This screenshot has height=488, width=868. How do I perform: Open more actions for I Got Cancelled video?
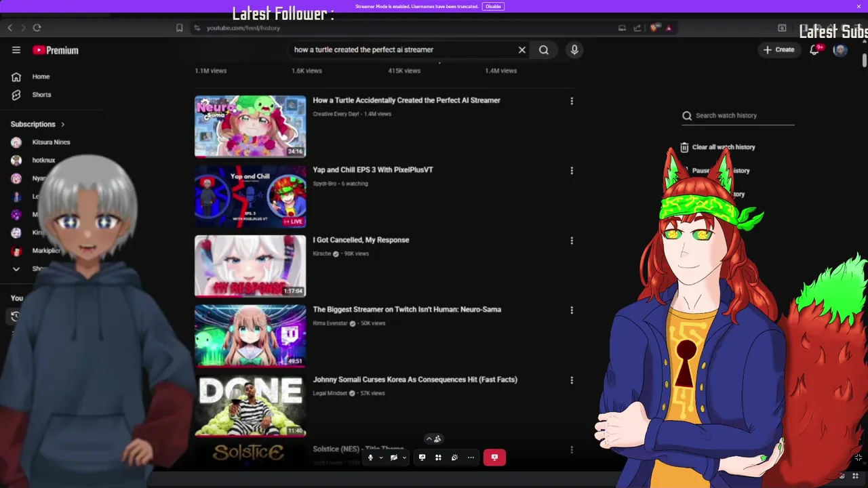572,241
